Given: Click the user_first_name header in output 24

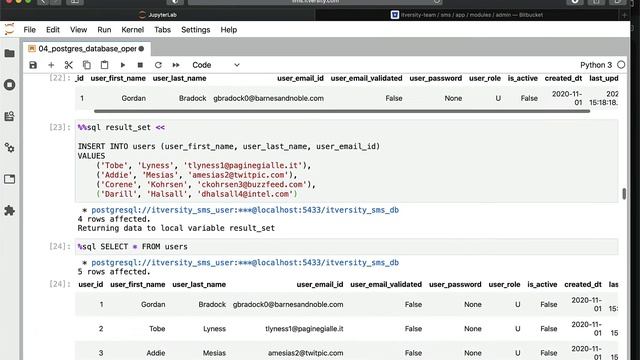Looking at the screenshot, I should click(138, 284).
